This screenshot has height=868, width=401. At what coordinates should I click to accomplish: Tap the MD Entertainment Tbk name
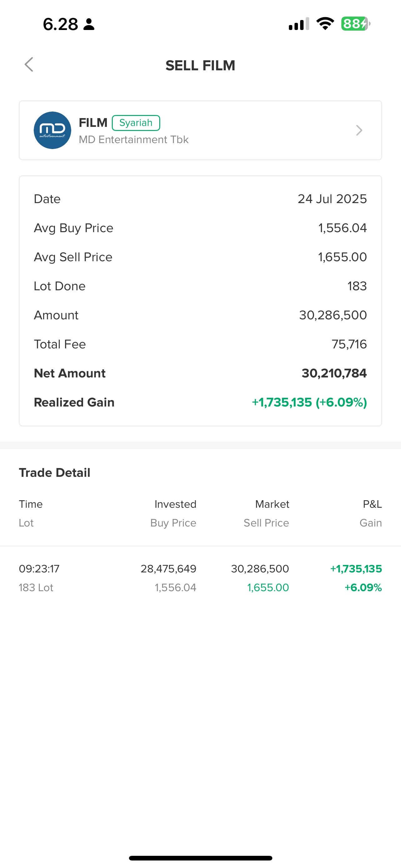click(134, 139)
